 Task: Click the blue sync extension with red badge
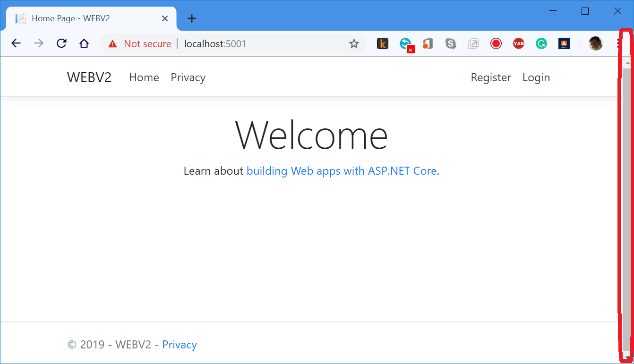[x=406, y=44]
